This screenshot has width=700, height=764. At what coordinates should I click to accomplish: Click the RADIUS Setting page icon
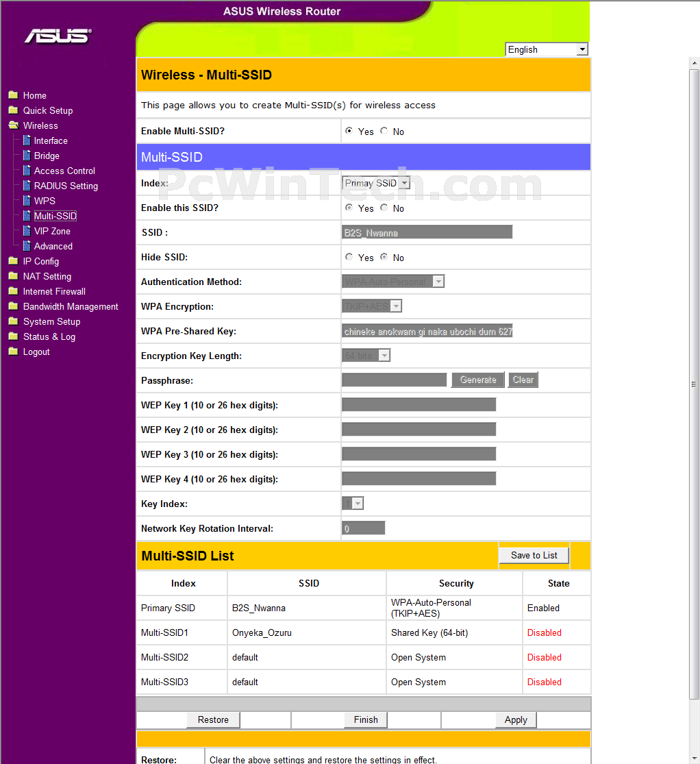tap(27, 186)
